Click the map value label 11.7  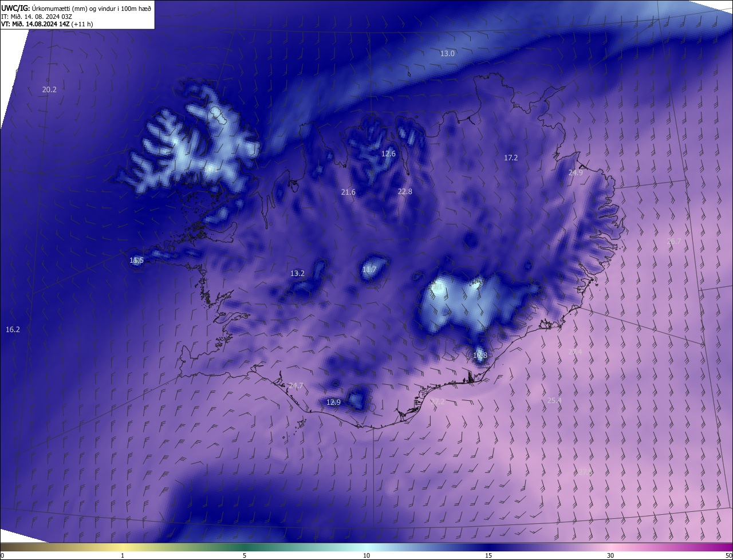[x=369, y=270]
